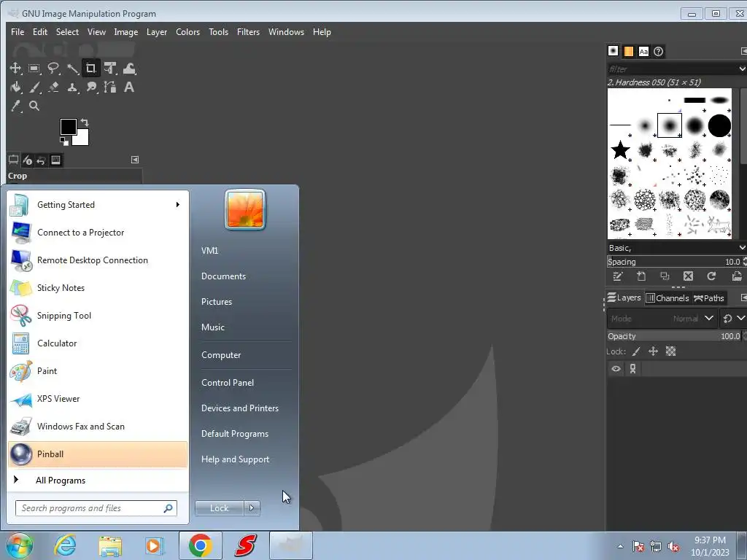747x560 pixels.
Task: Delete this brush icon
Action: [688, 276]
